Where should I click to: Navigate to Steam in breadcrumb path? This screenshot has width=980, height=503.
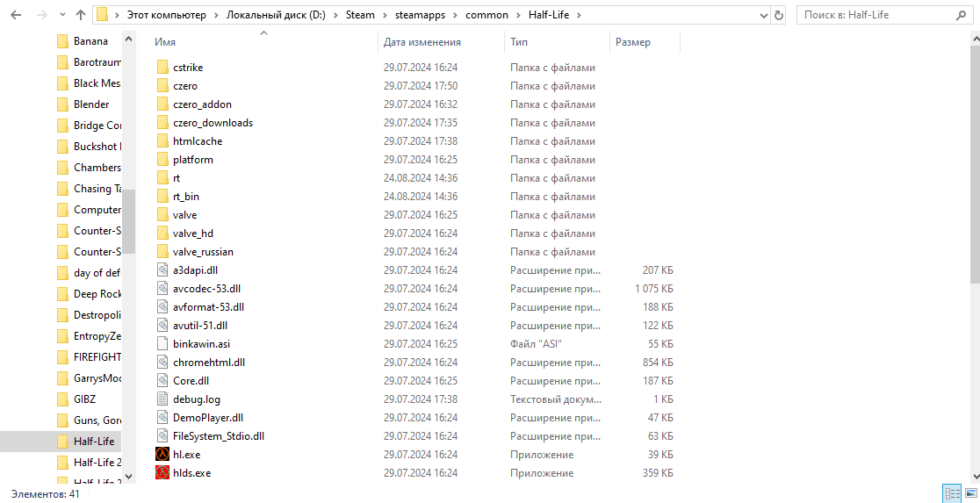click(360, 15)
